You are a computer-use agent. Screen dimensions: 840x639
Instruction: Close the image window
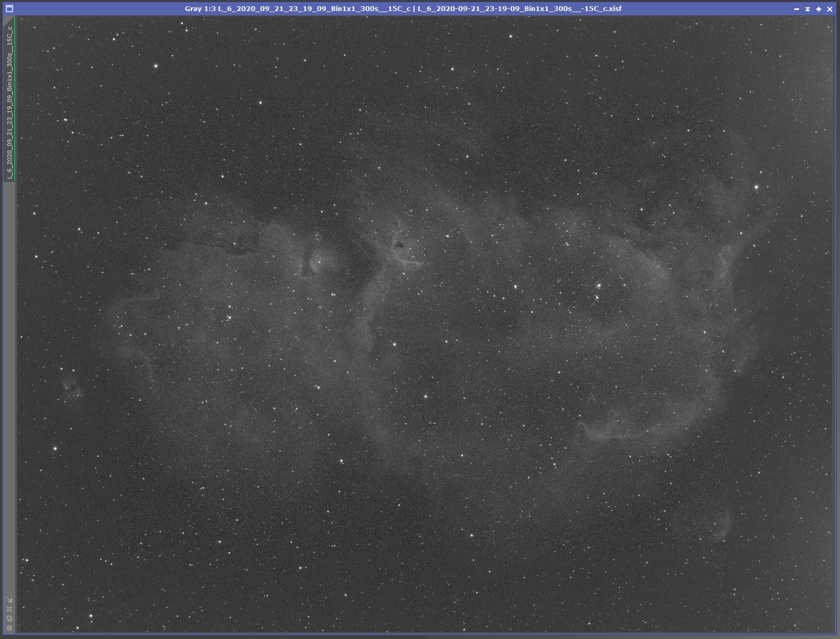click(x=830, y=9)
